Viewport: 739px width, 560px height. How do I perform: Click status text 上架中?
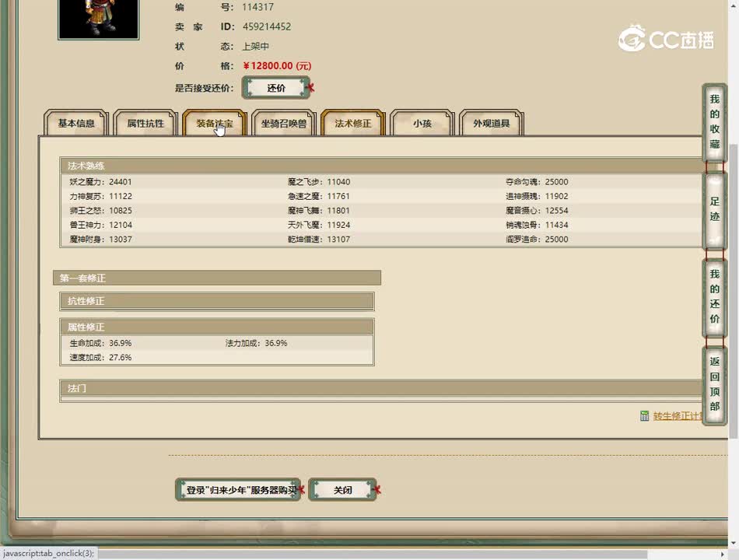[255, 46]
